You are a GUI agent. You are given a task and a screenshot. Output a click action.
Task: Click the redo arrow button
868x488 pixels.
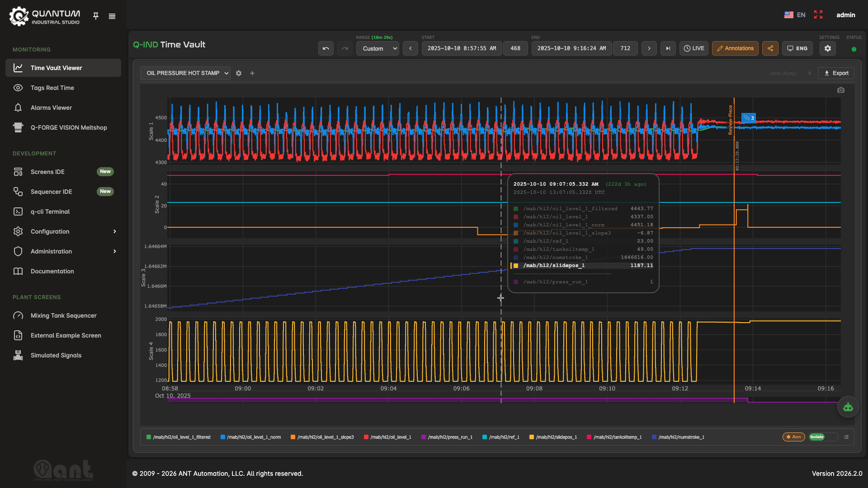[x=345, y=48]
